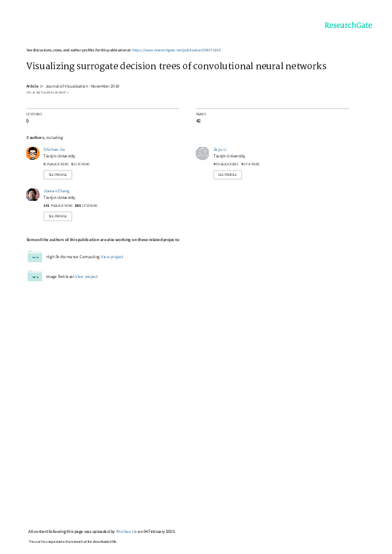Click See Profile button under Jiawan Zhang
The height and width of the screenshot is (554, 392).
pyautogui.click(x=57, y=216)
